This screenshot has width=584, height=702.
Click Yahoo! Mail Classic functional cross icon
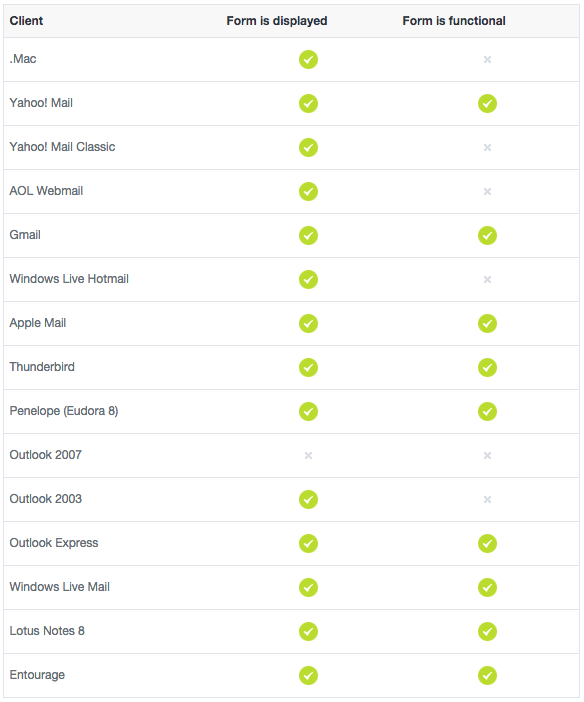(487, 147)
